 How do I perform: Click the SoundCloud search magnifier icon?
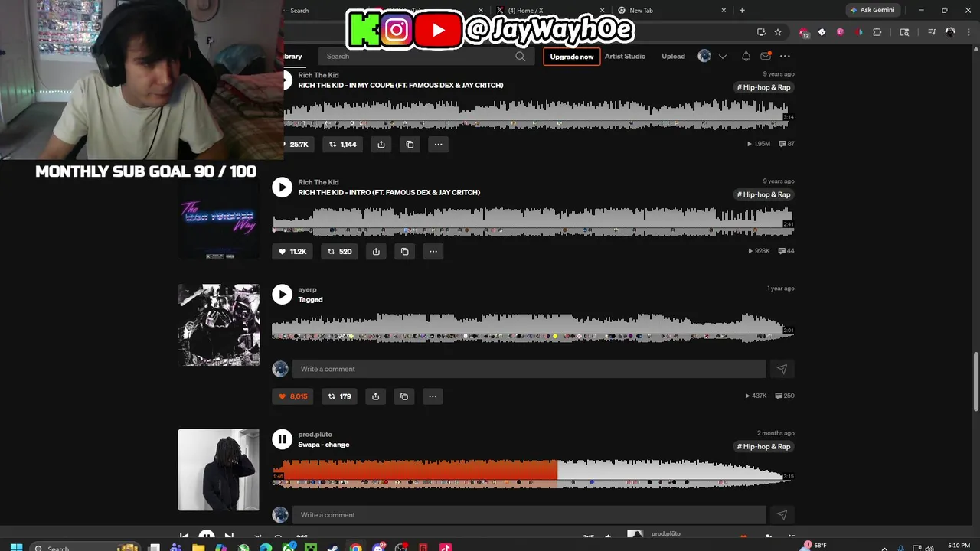pyautogui.click(x=521, y=56)
